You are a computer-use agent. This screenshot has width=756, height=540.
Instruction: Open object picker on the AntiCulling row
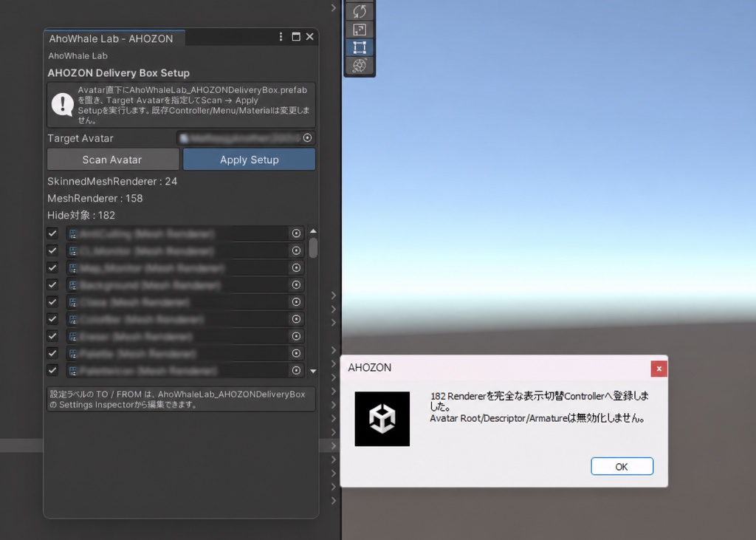click(297, 233)
